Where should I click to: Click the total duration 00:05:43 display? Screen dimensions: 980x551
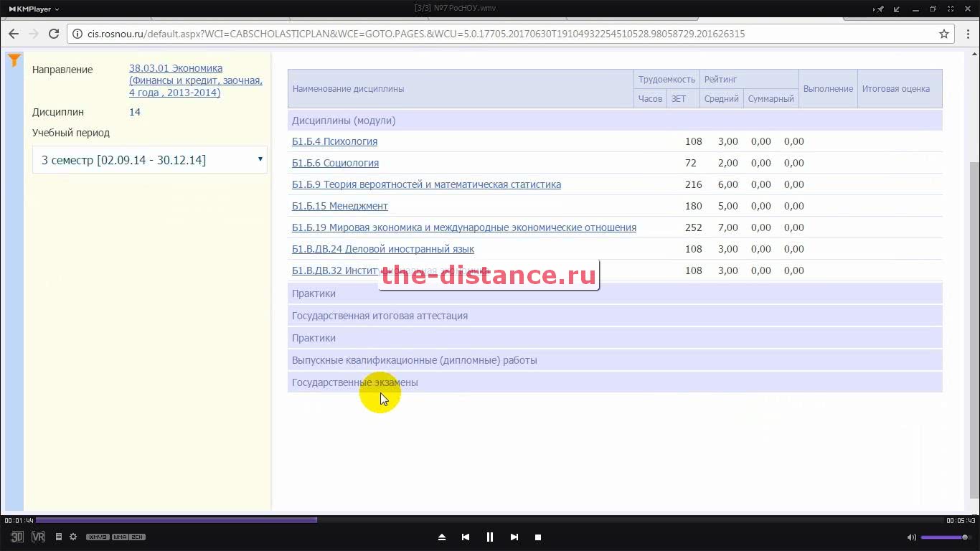pyautogui.click(x=961, y=520)
